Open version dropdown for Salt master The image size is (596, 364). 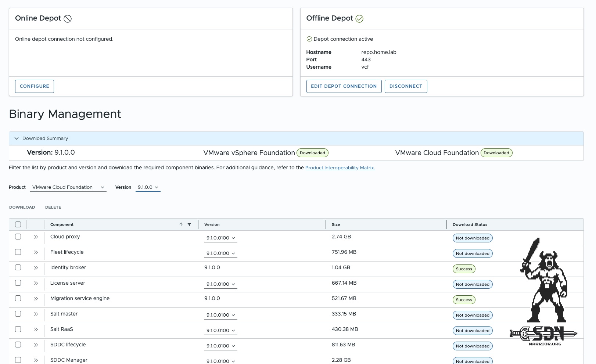[221, 315]
